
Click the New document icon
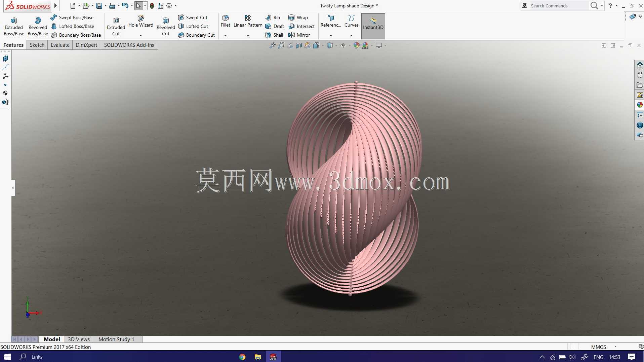pyautogui.click(x=73, y=6)
